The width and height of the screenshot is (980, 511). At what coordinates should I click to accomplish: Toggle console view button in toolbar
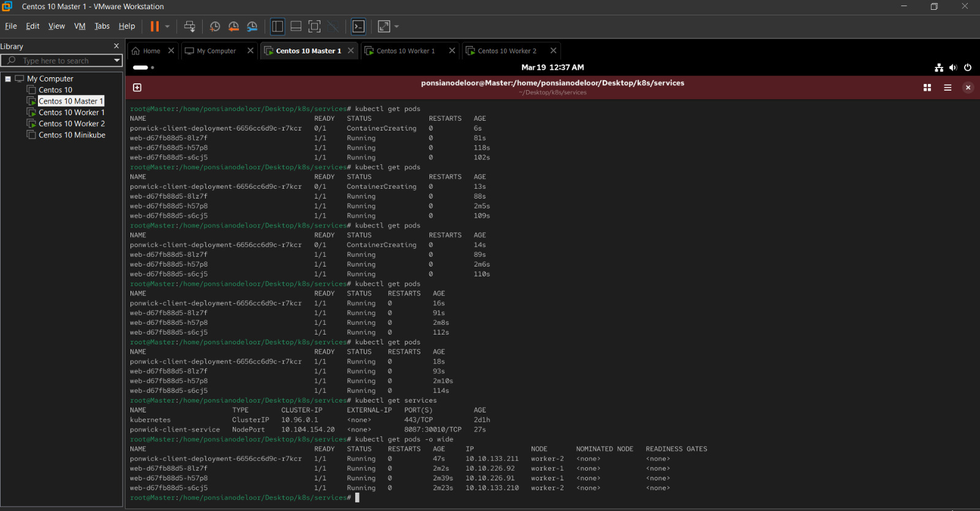pyautogui.click(x=359, y=26)
